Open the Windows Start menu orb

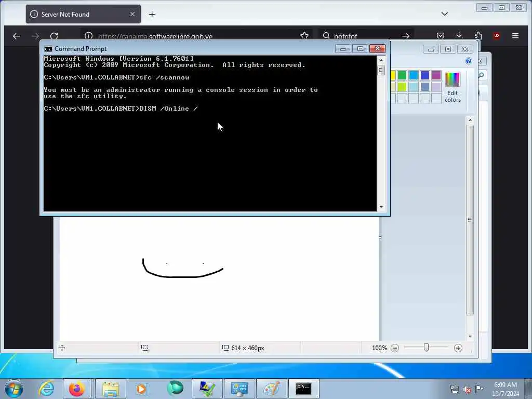14,389
